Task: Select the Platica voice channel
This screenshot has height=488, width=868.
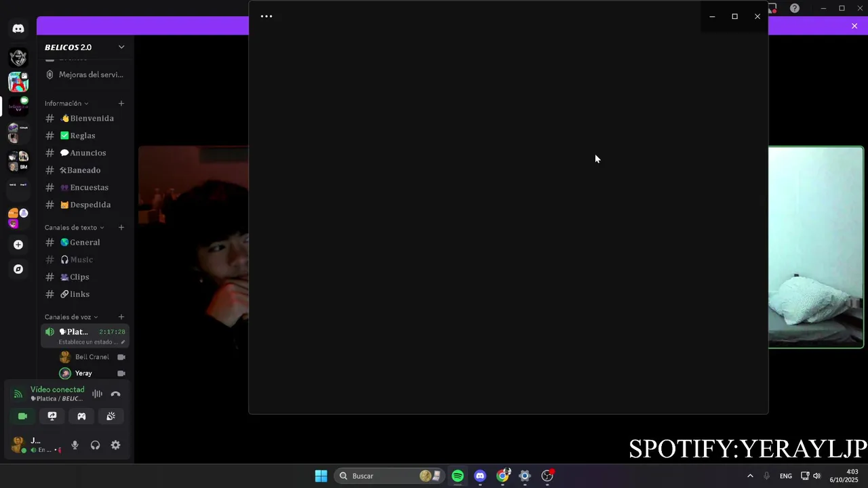Action: coord(85,335)
